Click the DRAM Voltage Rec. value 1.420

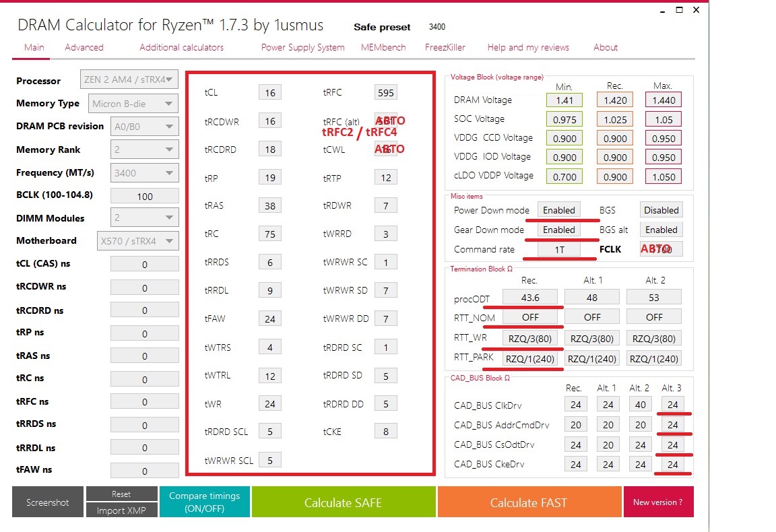[x=614, y=100]
